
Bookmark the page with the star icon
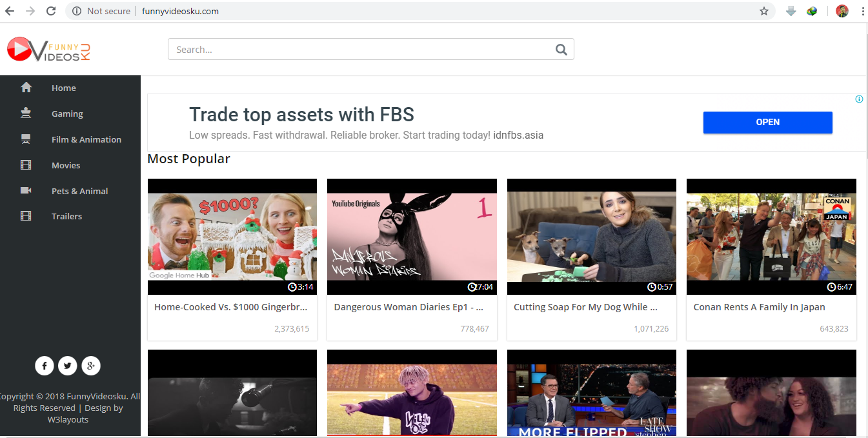coord(764,11)
